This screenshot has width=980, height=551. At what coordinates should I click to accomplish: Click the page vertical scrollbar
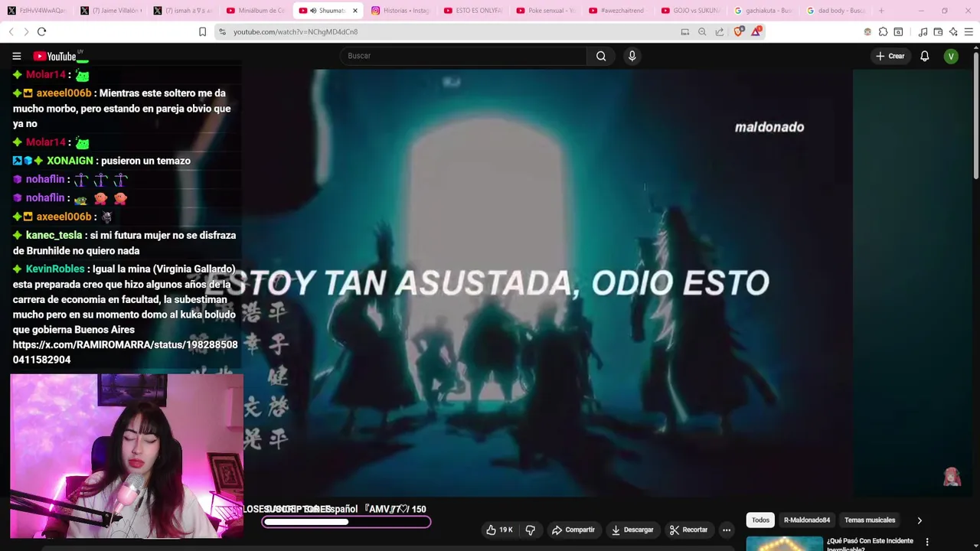click(975, 115)
